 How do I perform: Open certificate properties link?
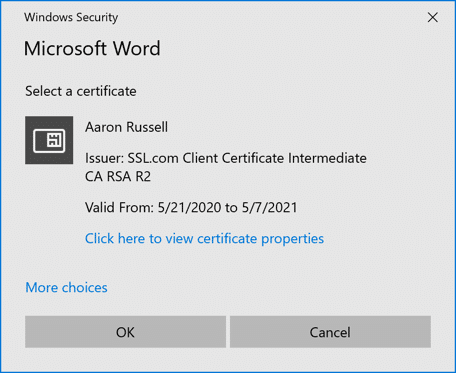point(204,239)
